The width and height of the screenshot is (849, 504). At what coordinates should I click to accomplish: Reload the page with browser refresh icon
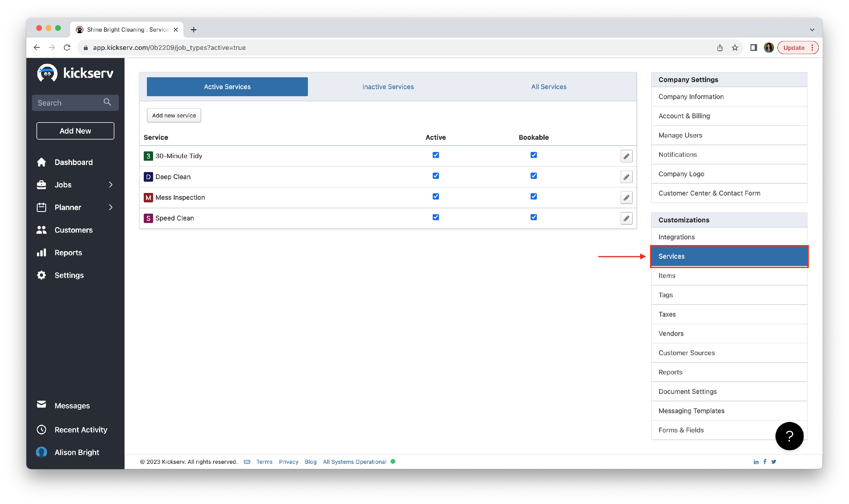click(67, 48)
